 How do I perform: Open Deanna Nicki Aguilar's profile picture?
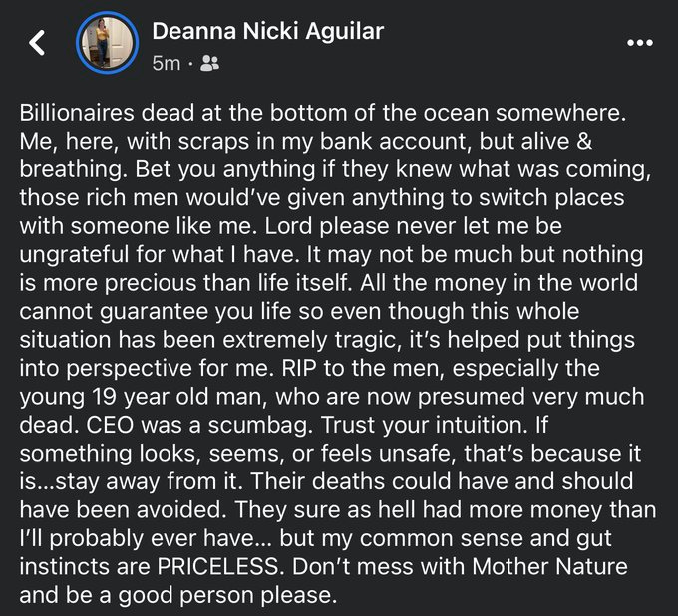point(106,42)
